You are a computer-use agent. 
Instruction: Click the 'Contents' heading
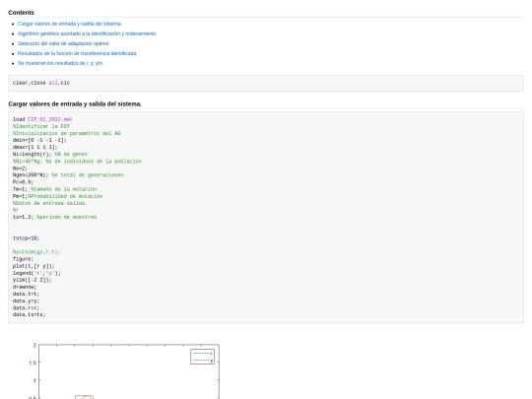pyautogui.click(x=21, y=13)
